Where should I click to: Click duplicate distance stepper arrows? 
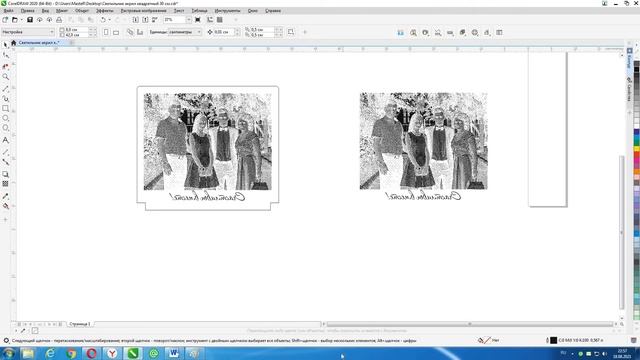[x=278, y=32]
